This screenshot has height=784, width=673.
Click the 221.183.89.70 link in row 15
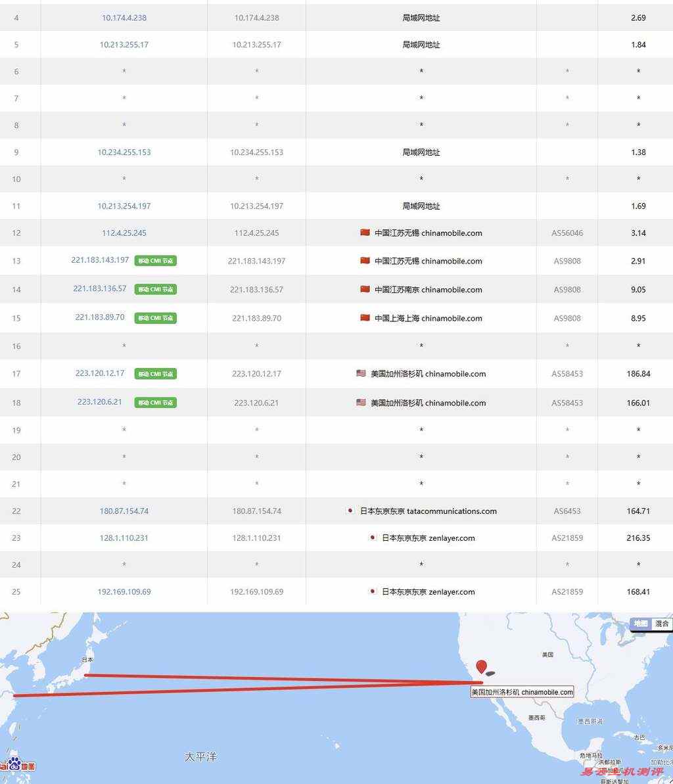coord(100,317)
